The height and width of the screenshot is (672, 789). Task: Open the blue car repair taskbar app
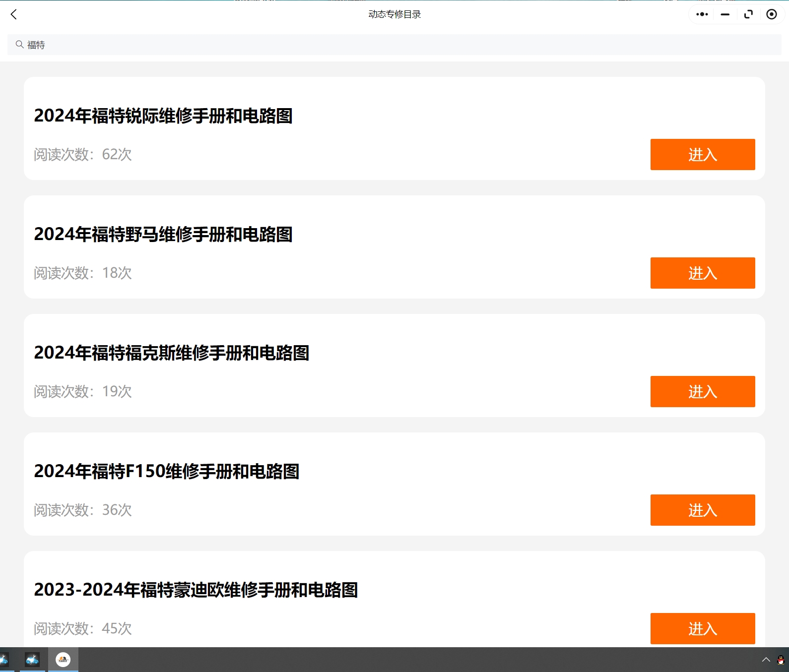click(x=32, y=660)
